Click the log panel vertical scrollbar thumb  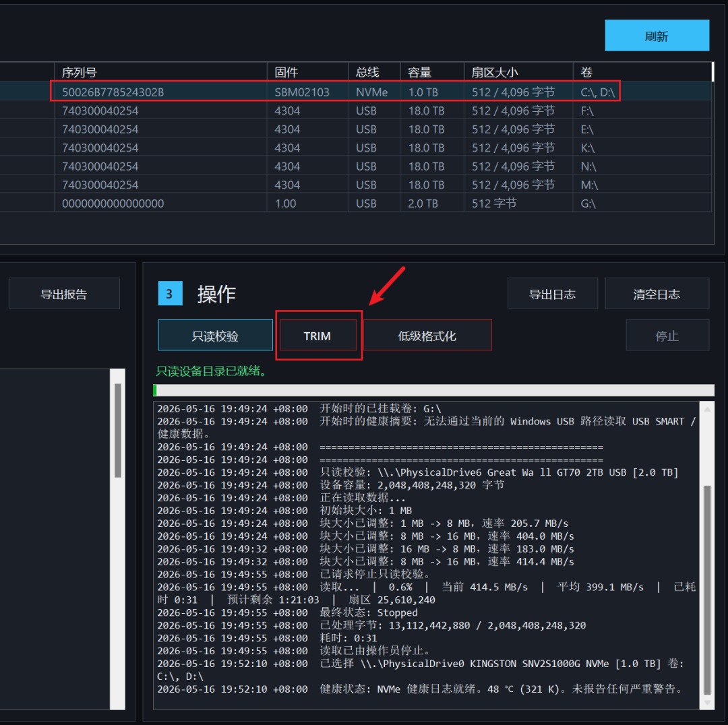click(707, 590)
